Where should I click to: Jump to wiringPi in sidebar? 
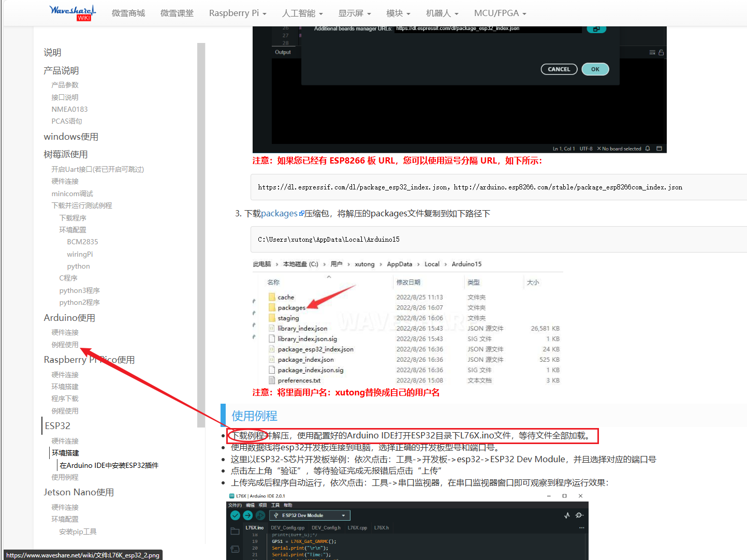coord(80,254)
